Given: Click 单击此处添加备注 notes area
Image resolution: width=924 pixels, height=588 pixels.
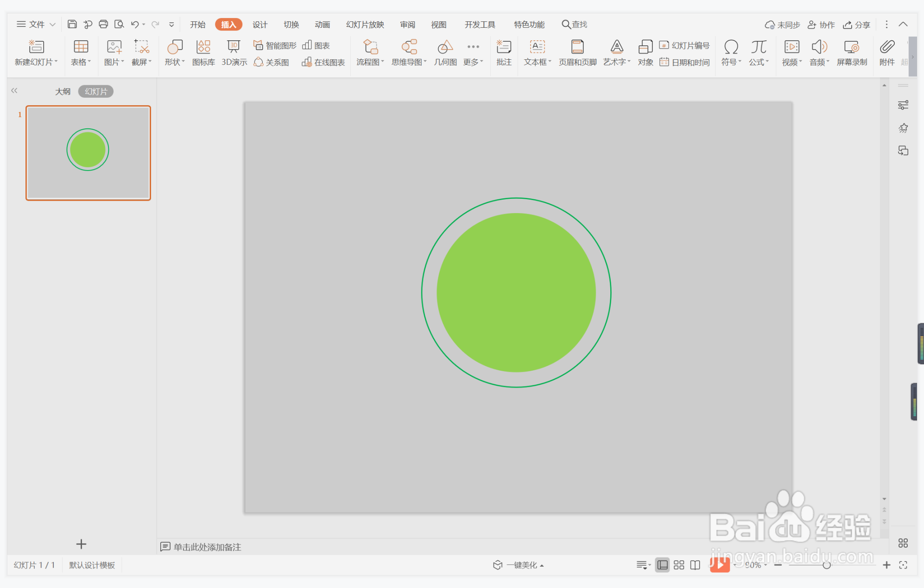Looking at the screenshot, I should (x=207, y=547).
